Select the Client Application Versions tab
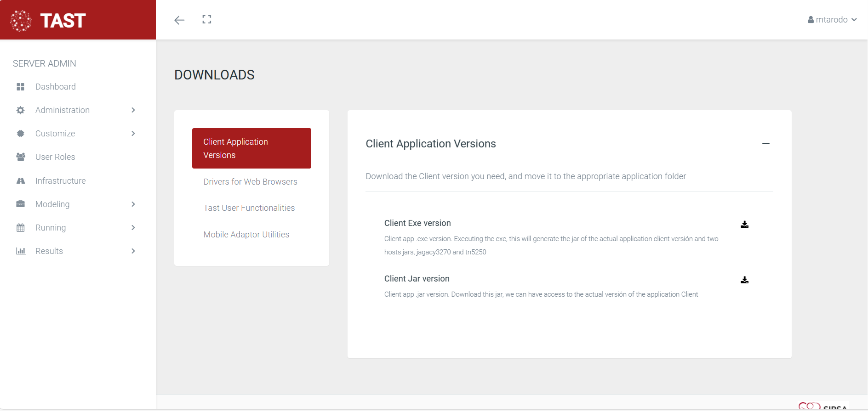 (251, 148)
